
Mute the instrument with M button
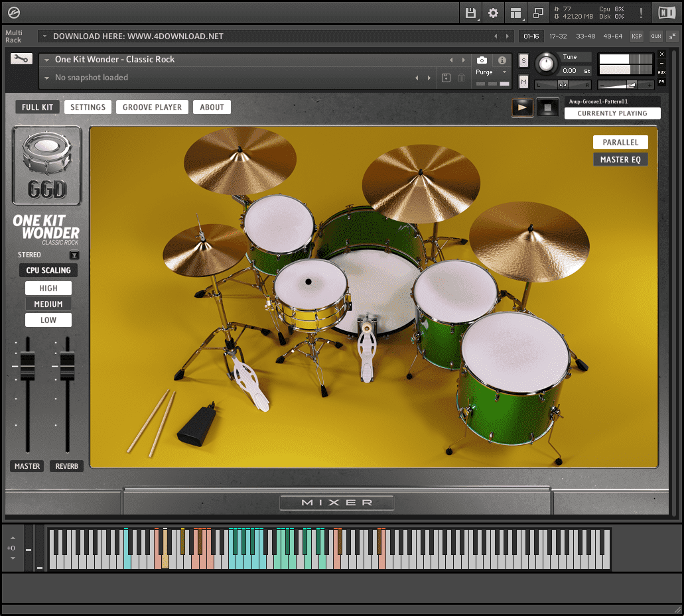(523, 81)
